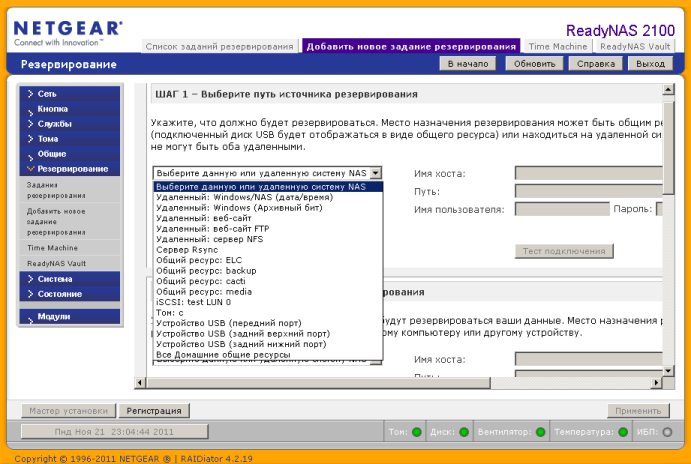Open the Time Machine tab
The height and width of the screenshot is (464, 691).
[558, 46]
